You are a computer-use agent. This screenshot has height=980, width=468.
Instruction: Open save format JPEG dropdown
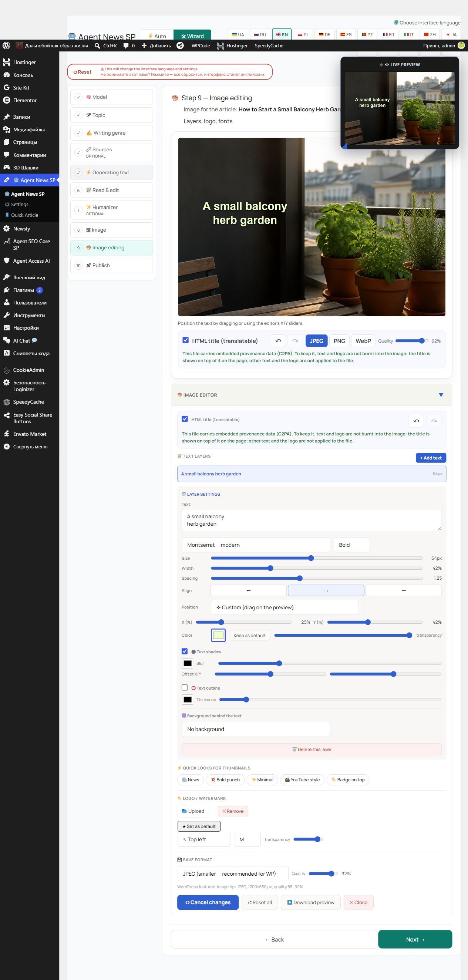click(x=233, y=873)
